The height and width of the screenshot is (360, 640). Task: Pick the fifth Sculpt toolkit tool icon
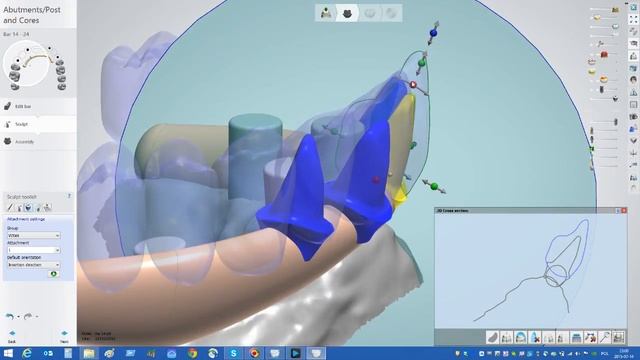[x=47, y=207]
